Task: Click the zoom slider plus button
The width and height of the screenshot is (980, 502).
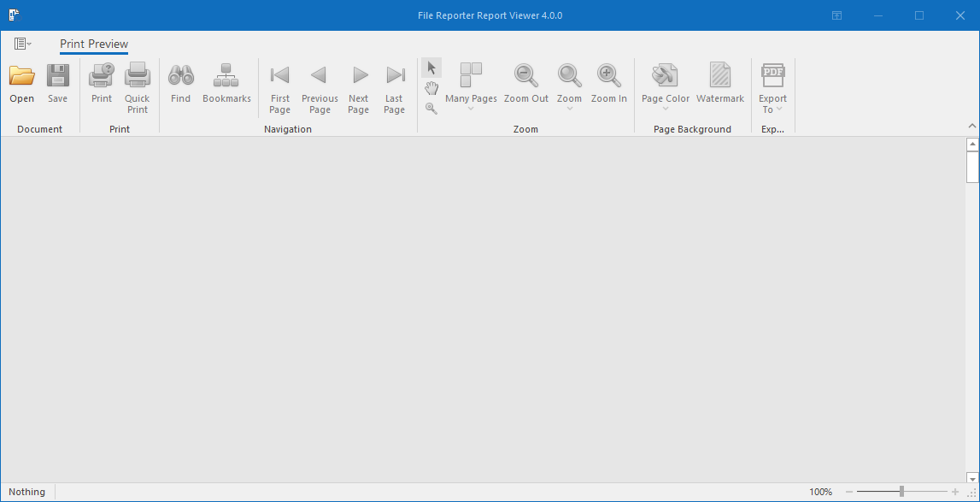Action: click(x=955, y=492)
